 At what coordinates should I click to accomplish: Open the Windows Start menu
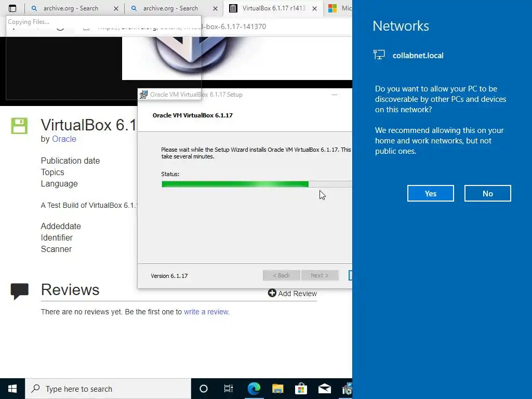[12, 389]
